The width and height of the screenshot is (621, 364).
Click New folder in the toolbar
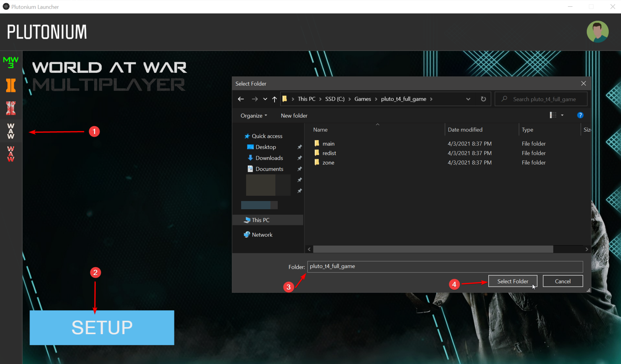(294, 116)
